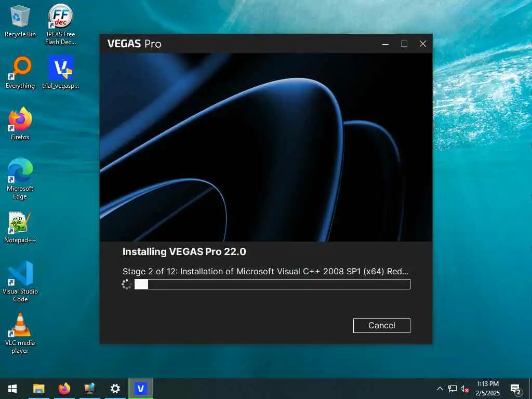
Task: Select the Firefox desktop shortcut
Action: tap(20, 124)
